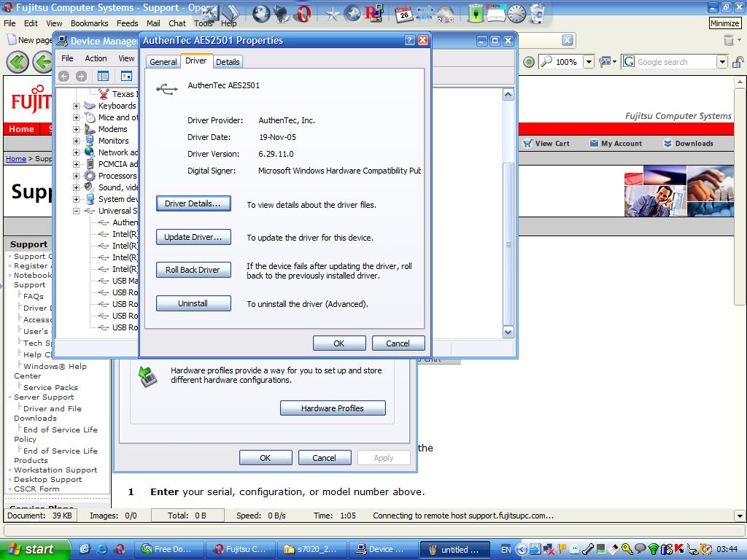Expand the Monitors node
This screenshot has width=747, height=560.
click(x=76, y=141)
